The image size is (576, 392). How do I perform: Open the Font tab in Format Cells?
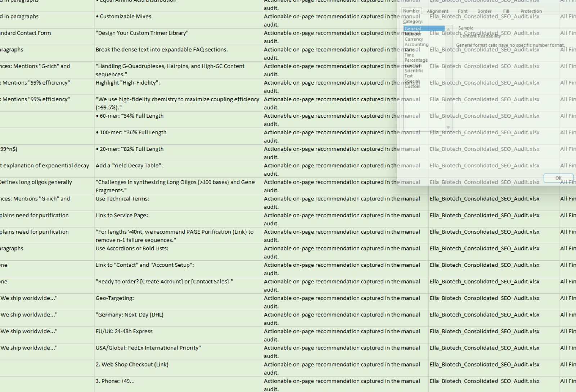(463, 12)
